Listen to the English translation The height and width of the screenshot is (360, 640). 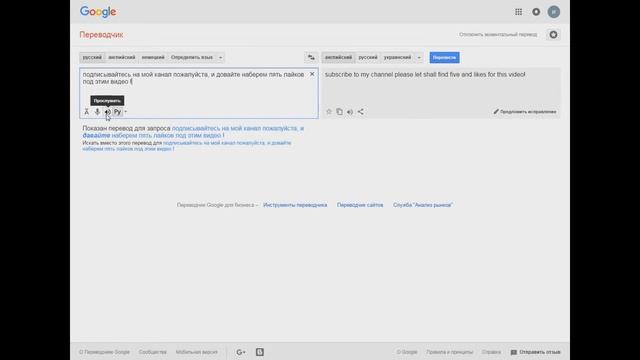[x=350, y=111]
